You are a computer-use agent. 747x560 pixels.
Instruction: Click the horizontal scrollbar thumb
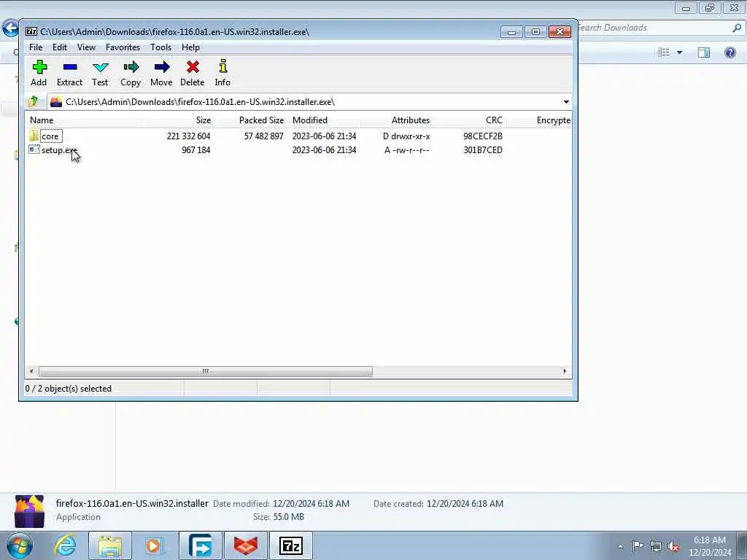[205, 371]
